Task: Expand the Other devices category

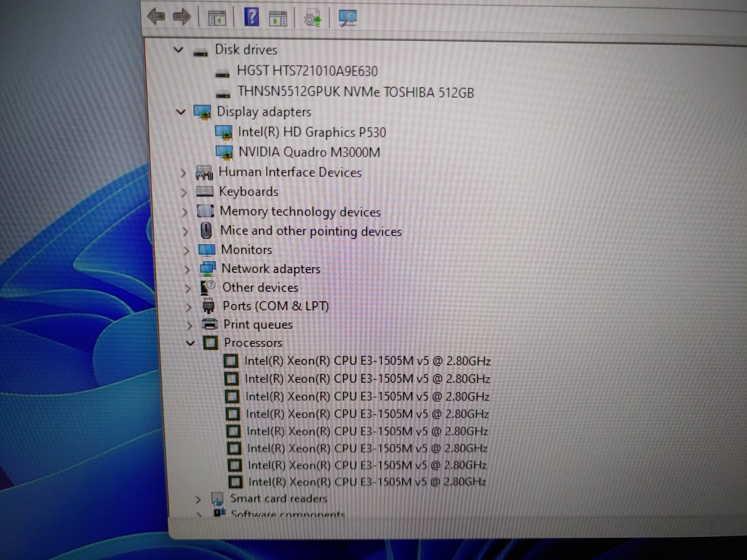Action: [x=188, y=288]
